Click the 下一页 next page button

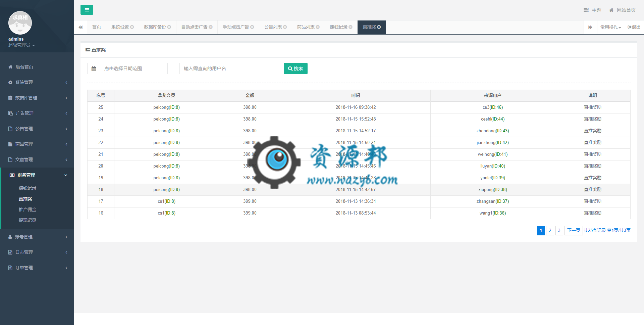(x=574, y=230)
